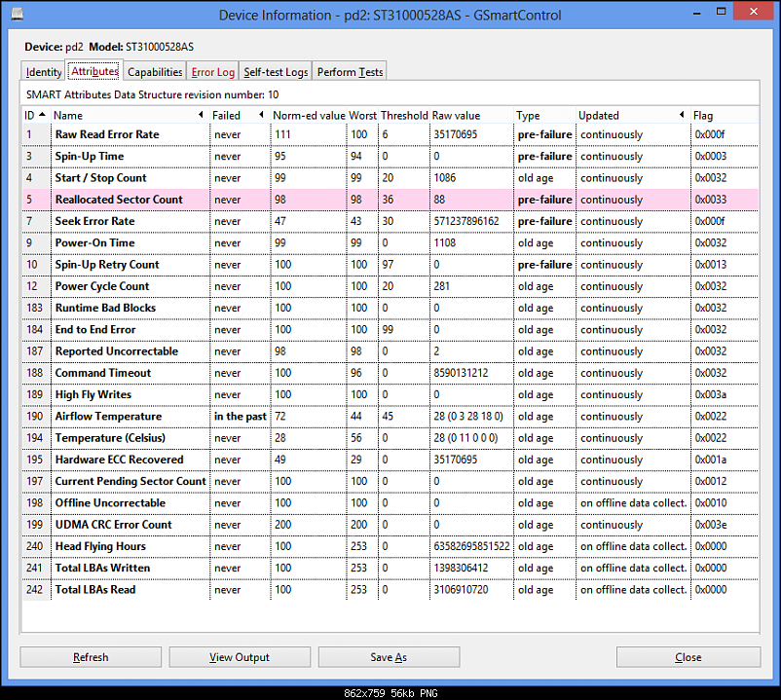Select the Seek Error Rate row
Screen dimensions: 781x700
click(94, 221)
